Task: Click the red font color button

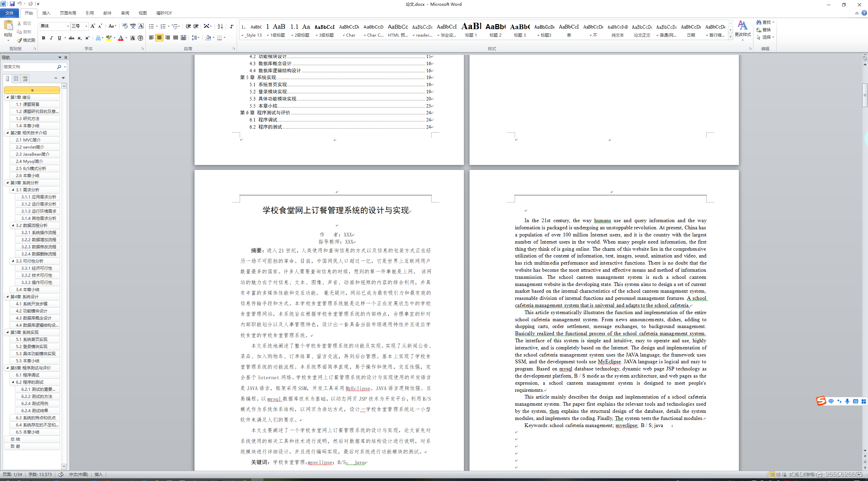Action: [x=121, y=38]
